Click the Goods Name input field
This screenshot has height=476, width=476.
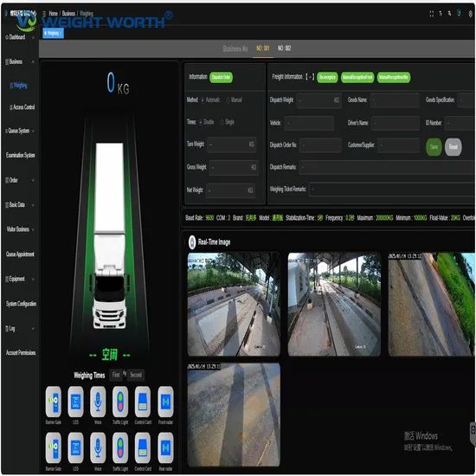396,100
